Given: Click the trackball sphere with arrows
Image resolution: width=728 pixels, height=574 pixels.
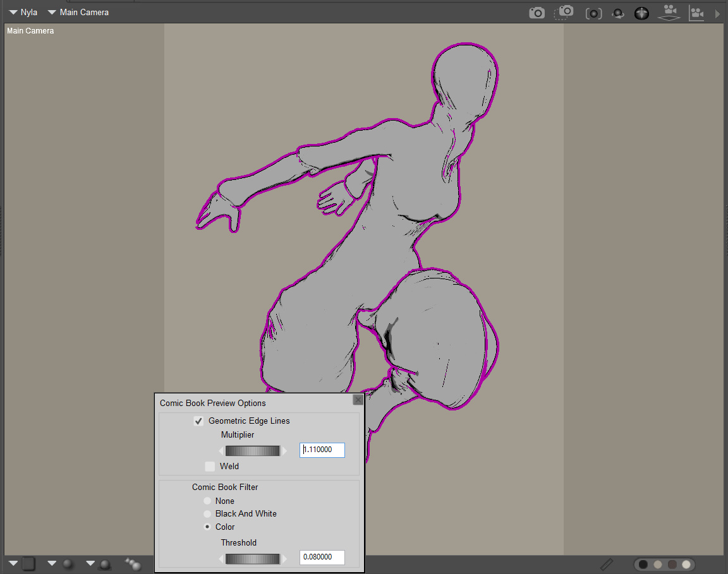Looking at the screenshot, I should 641,13.
